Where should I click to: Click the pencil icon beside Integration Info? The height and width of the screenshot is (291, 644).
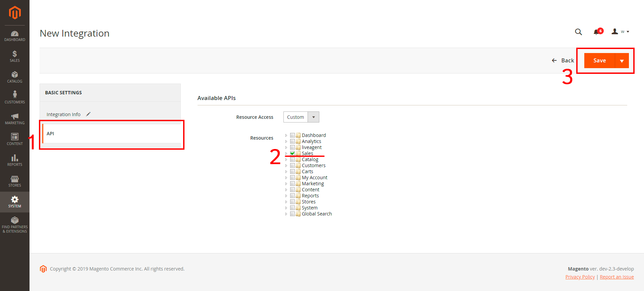click(88, 114)
